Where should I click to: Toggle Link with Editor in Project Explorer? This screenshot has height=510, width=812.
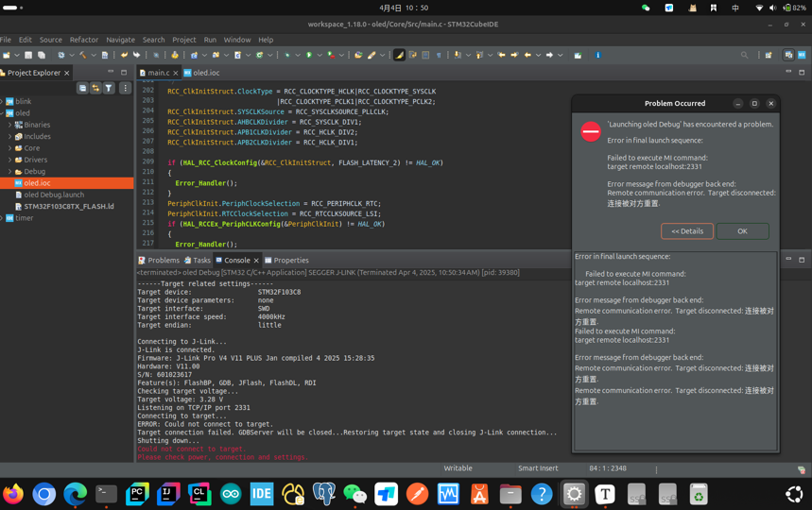tap(95, 88)
